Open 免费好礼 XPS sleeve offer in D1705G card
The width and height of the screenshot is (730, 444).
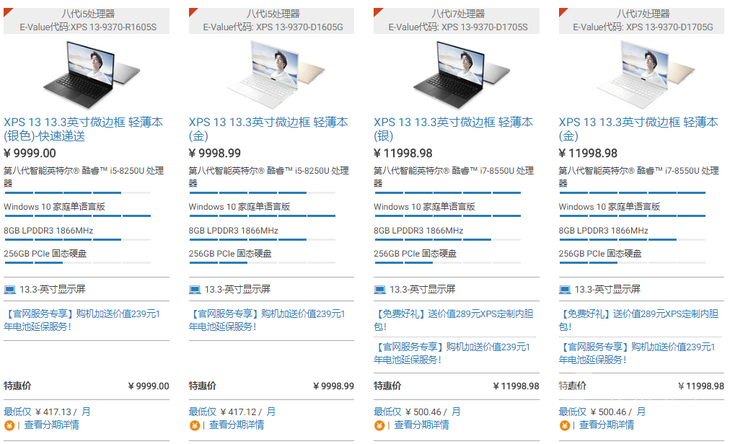coord(638,320)
